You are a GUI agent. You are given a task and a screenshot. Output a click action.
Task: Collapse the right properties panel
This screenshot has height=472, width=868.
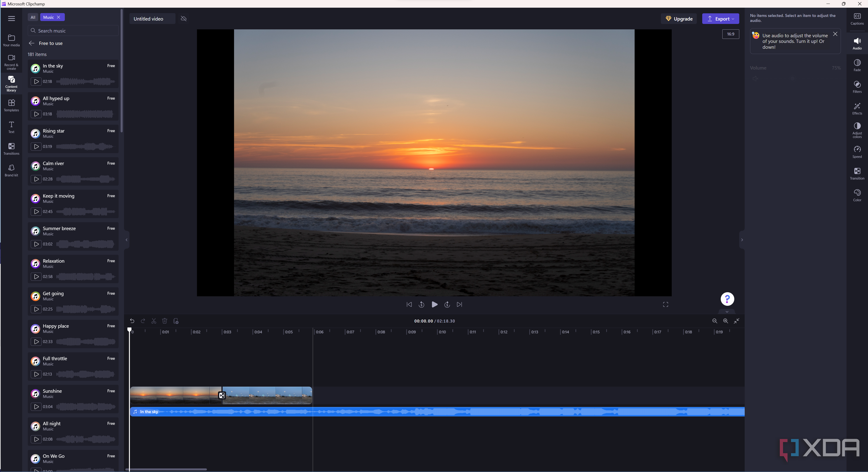742,240
